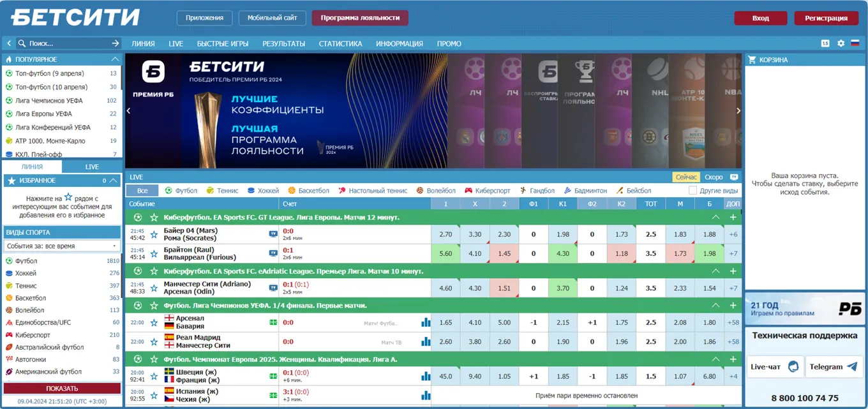The image size is (868, 409).
Task: Favorite the Реал Мадрид – Манчестер Сити match
Action: [154, 341]
